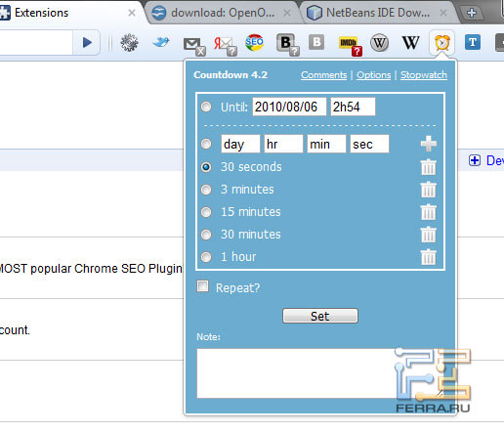This screenshot has height=433, width=504.
Task: Open the Stopwatch link
Action: pyautogui.click(x=424, y=75)
